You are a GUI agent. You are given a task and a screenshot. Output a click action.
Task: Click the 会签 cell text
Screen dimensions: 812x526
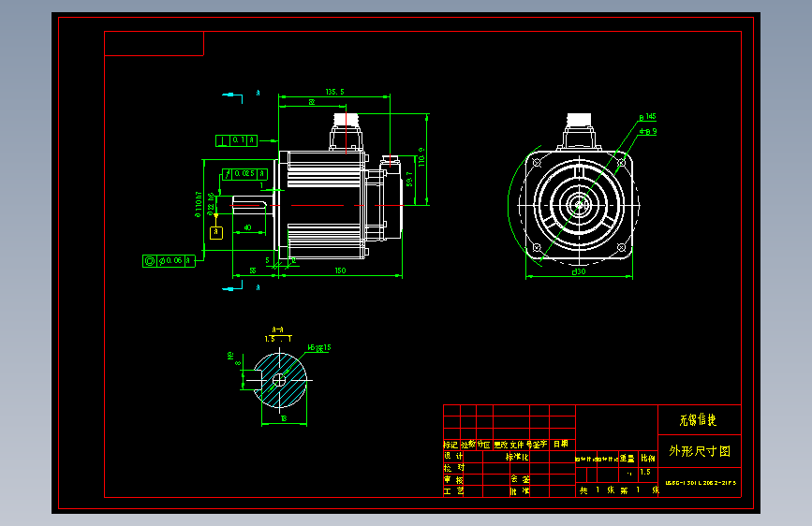click(520, 479)
